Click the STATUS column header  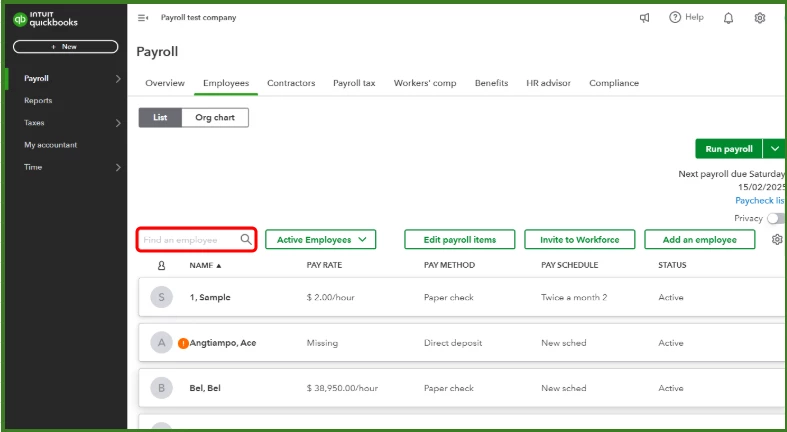(672, 265)
